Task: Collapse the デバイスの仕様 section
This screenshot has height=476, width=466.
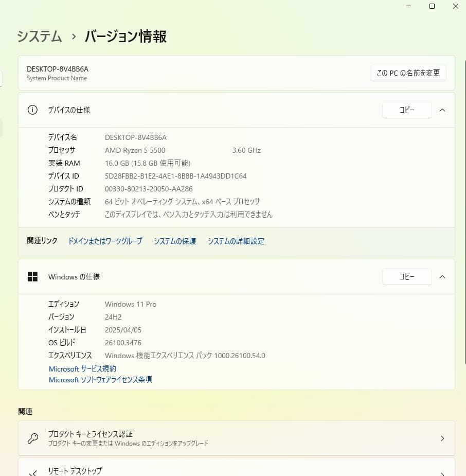Action: (x=442, y=110)
